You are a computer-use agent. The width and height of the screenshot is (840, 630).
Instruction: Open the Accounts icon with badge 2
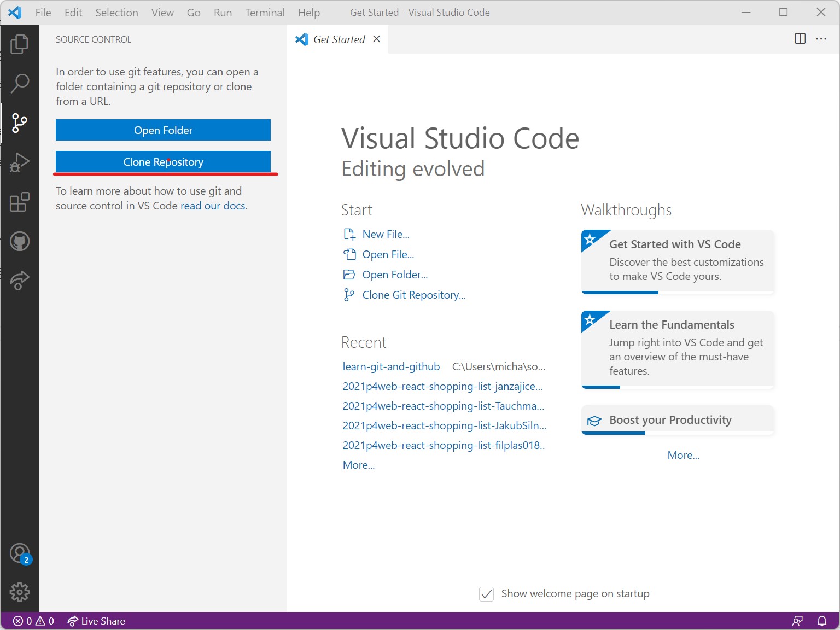coord(20,553)
